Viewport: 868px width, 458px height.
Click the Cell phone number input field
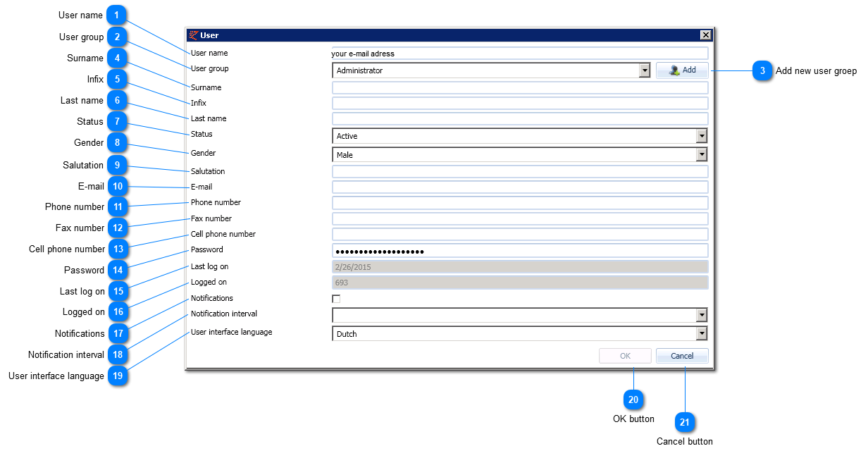520,234
